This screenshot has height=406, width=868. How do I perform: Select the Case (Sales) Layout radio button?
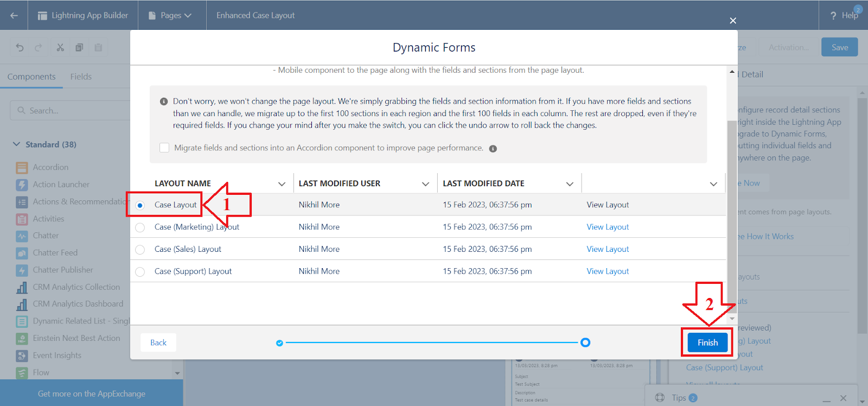point(140,250)
